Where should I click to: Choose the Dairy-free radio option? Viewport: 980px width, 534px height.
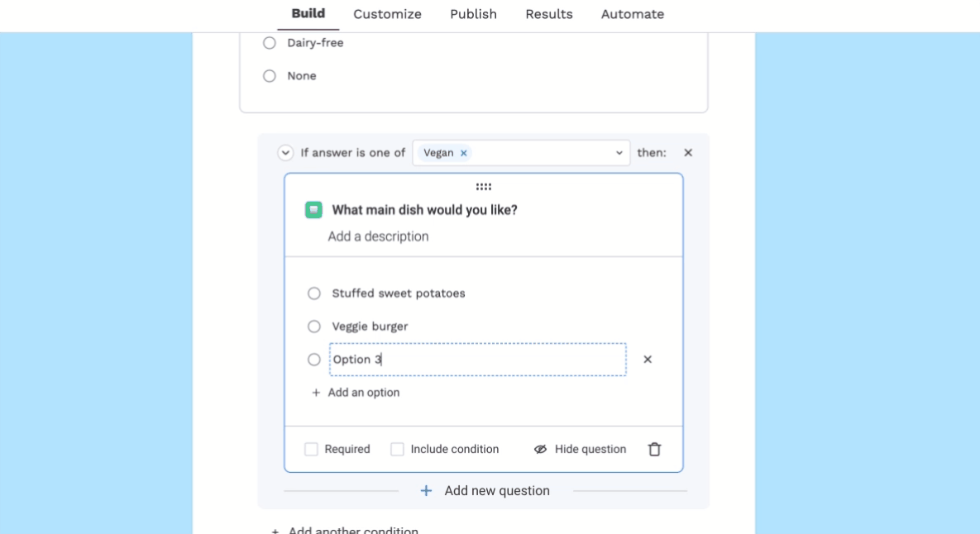click(270, 43)
